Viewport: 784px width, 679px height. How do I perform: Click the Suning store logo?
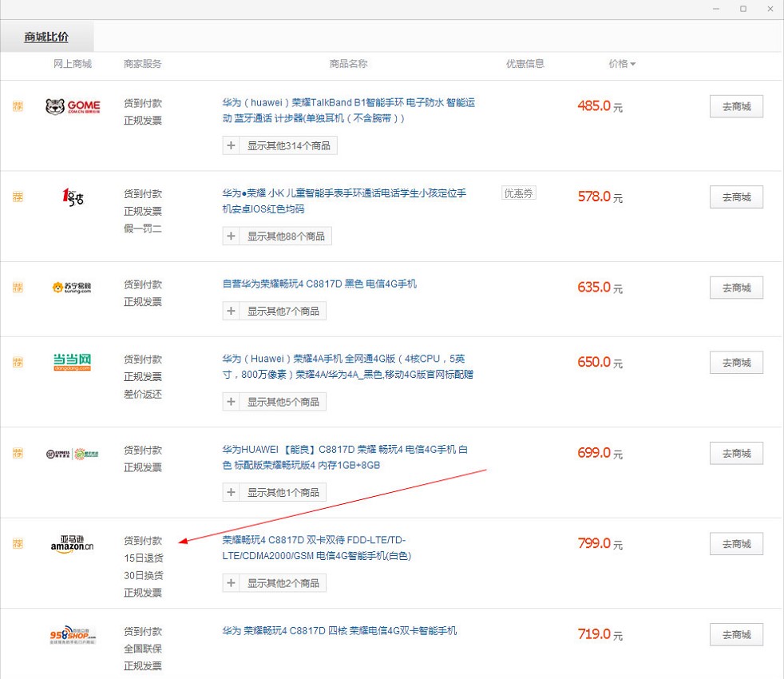(x=72, y=288)
